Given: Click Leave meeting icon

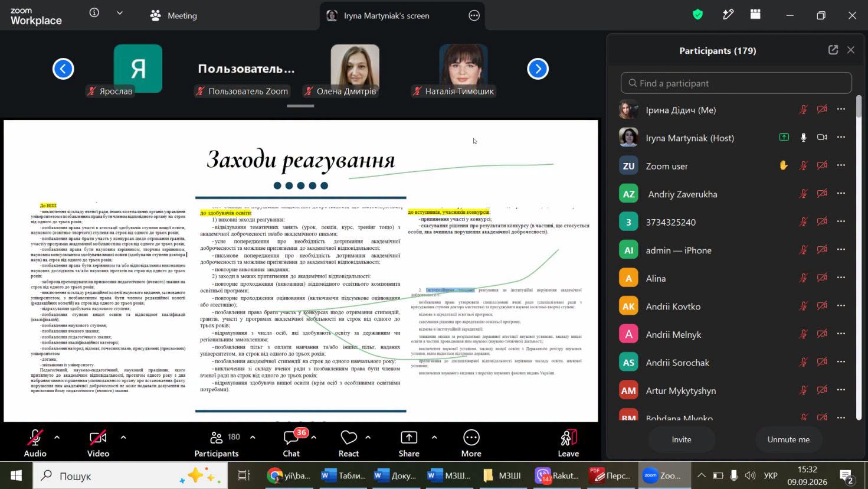Looking at the screenshot, I should 568,438.
